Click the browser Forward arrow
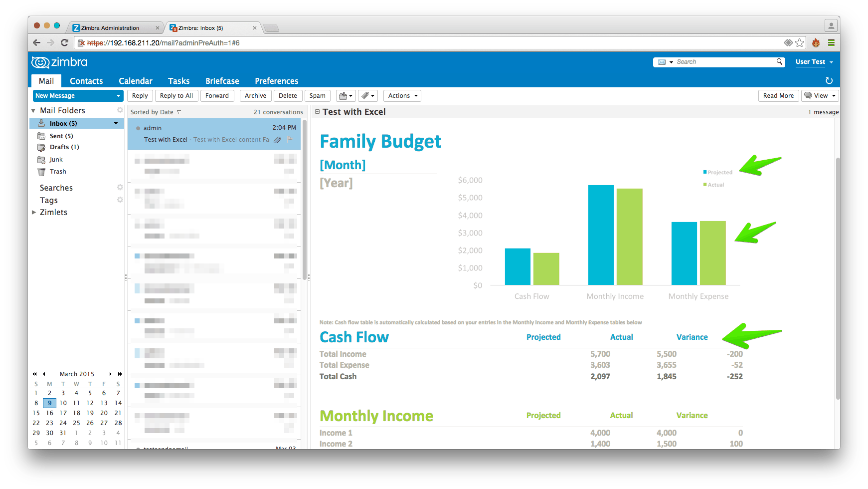 (50, 43)
